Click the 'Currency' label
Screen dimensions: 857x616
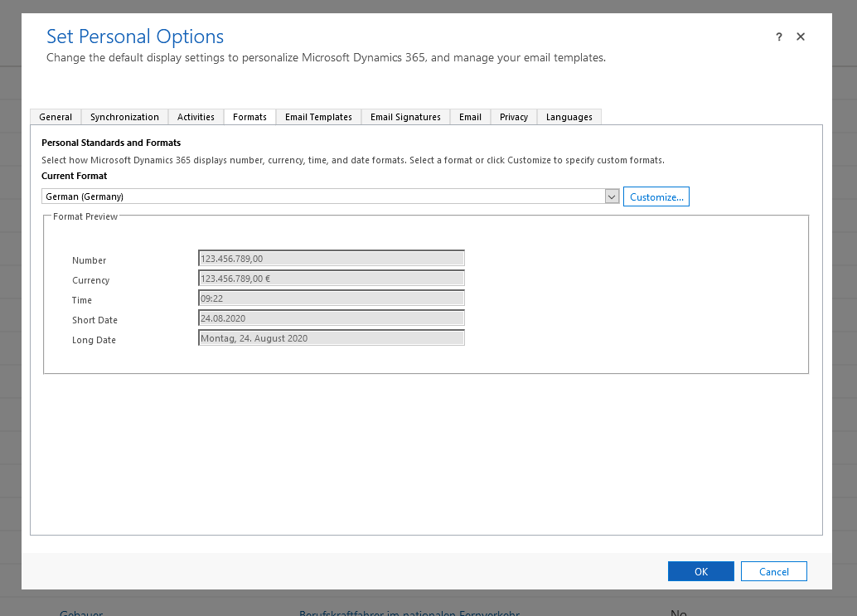click(90, 280)
